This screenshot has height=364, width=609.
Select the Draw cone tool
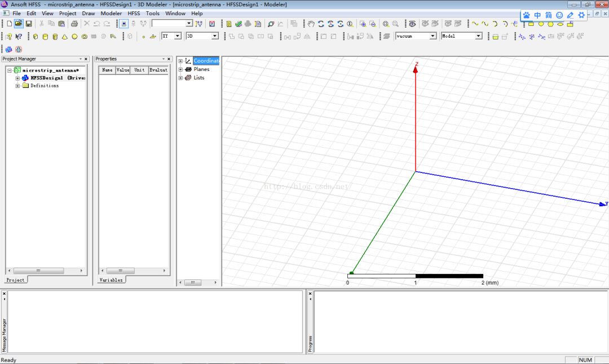64,37
